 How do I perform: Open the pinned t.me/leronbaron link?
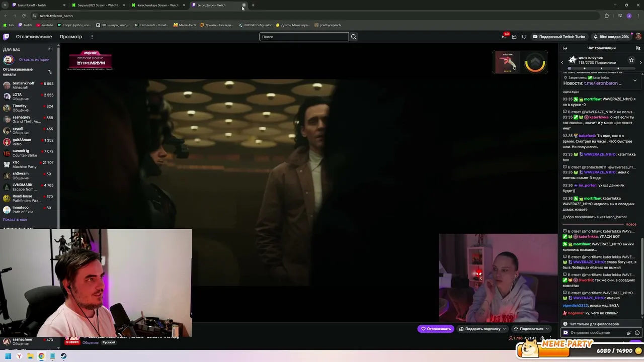(600, 83)
